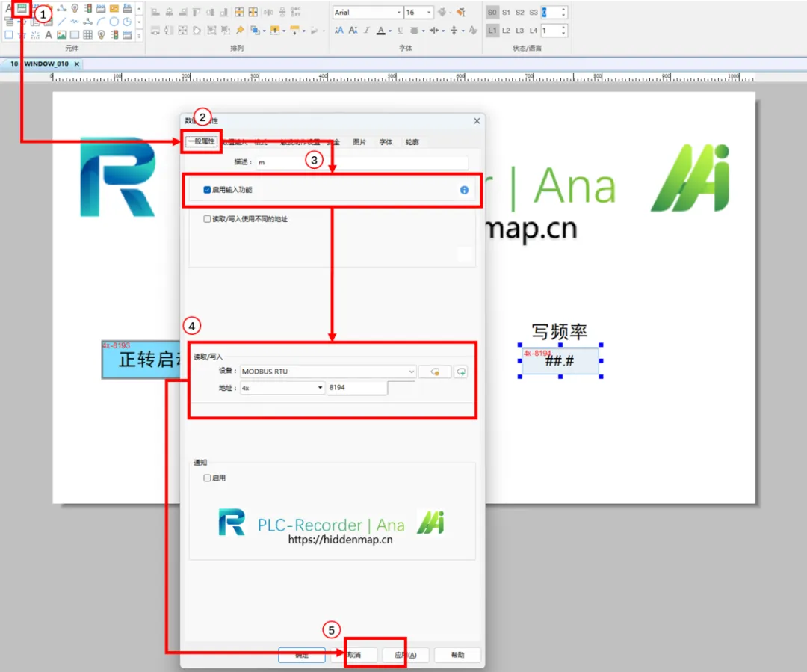Select the 正转启 button object on canvas
This screenshot has width=807, height=672.
[141, 360]
